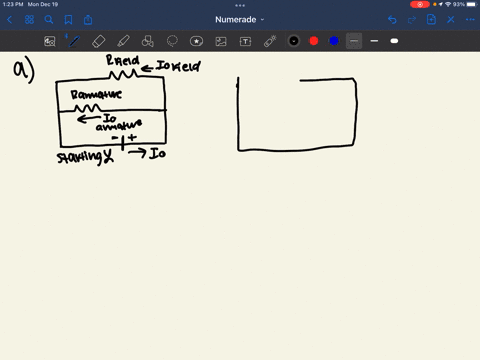The width and height of the screenshot is (480, 360).
Task: Tap the battery status icon
Action: tap(472, 4)
